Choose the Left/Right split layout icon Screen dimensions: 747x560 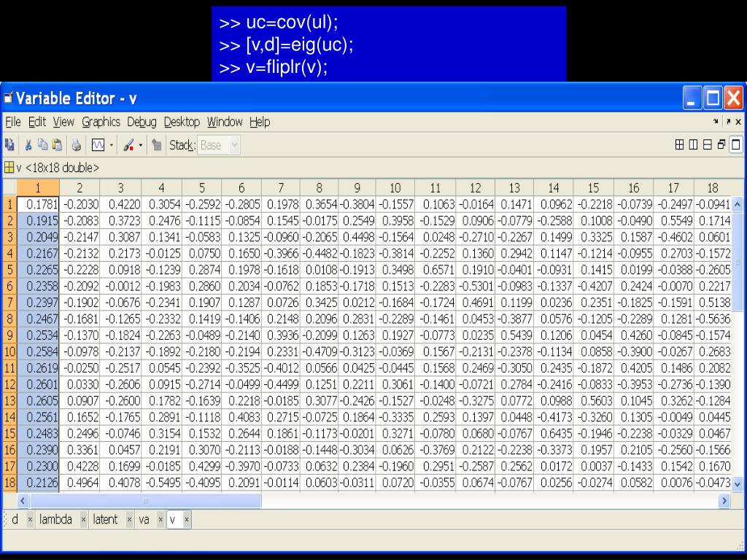point(694,145)
